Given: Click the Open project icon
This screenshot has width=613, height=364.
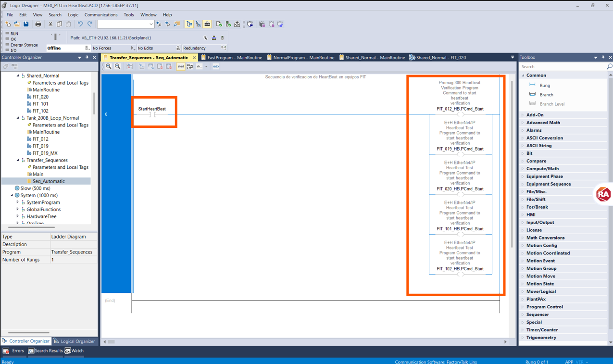Looking at the screenshot, I should (x=16, y=24).
